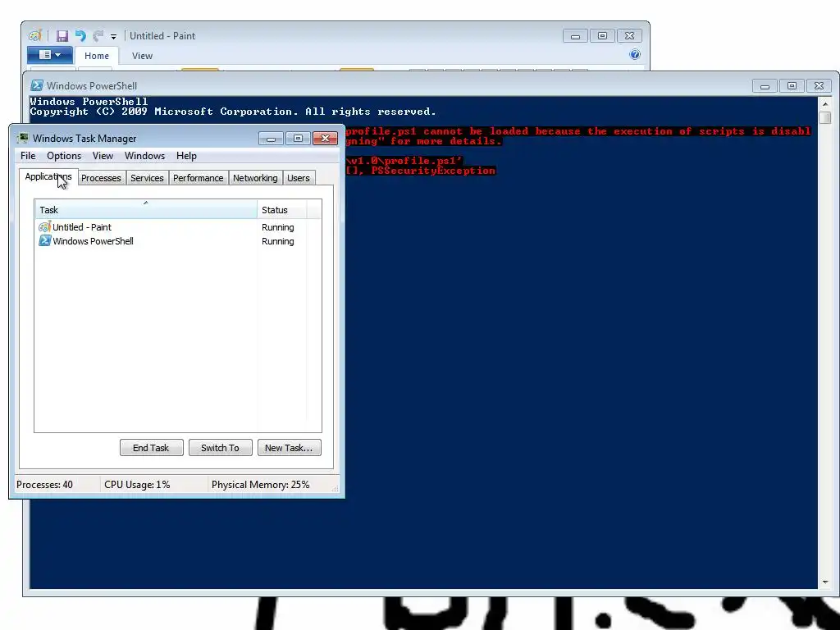This screenshot has height=630, width=840.
Task: Click the CPU Usage: 1% status entry
Action: click(x=137, y=485)
